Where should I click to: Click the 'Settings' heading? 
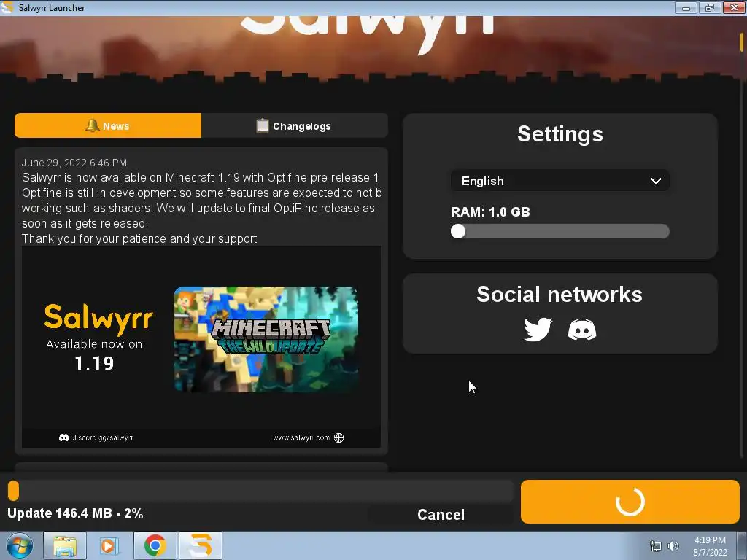pyautogui.click(x=560, y=134)
